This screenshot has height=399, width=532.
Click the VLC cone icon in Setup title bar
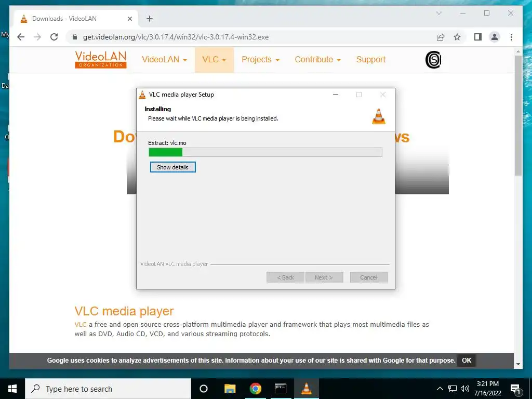142,95
